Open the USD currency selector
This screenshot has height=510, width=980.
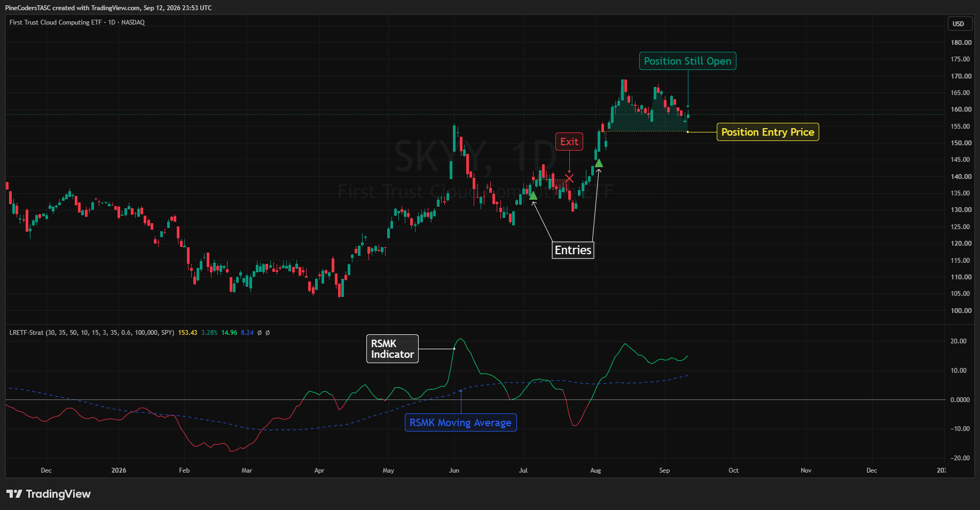click(x=959, y=23)
